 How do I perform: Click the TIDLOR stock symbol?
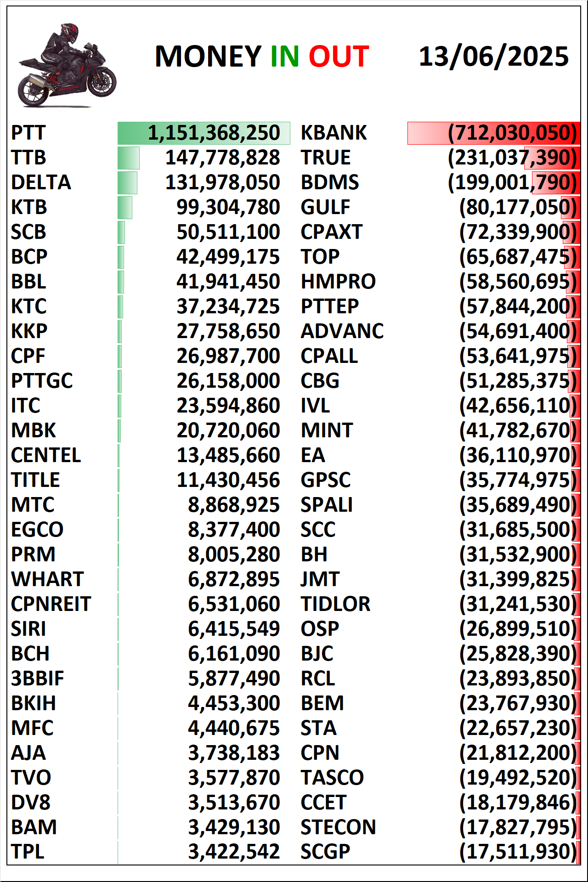pyautogui.click(x=335, y=604)
